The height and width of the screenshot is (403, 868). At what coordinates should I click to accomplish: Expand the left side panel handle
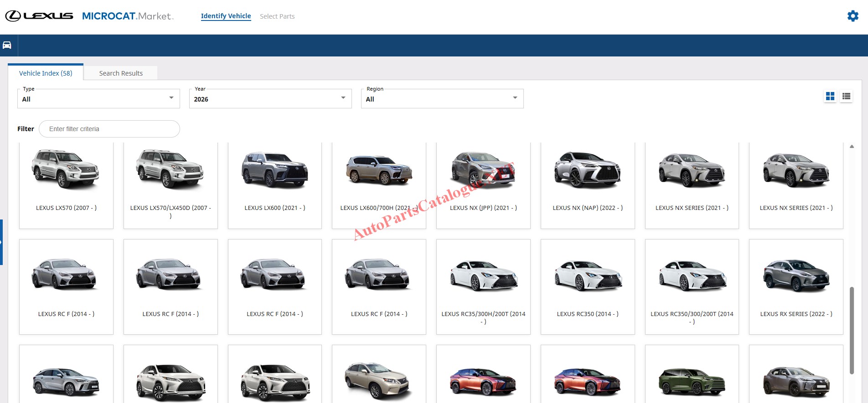pos(1,242)
